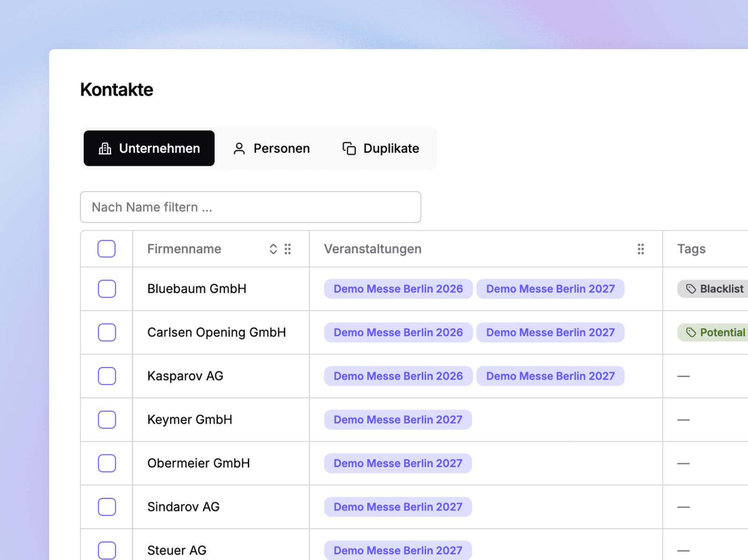Select the Kasparov AG row checkbox

[x=107, y=376]
